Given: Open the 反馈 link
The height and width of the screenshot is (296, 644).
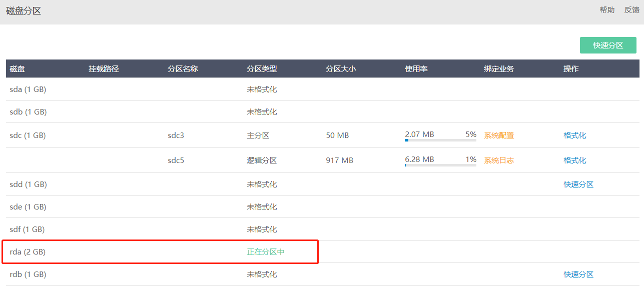Looking at the screenshot, I should (632, 9).
